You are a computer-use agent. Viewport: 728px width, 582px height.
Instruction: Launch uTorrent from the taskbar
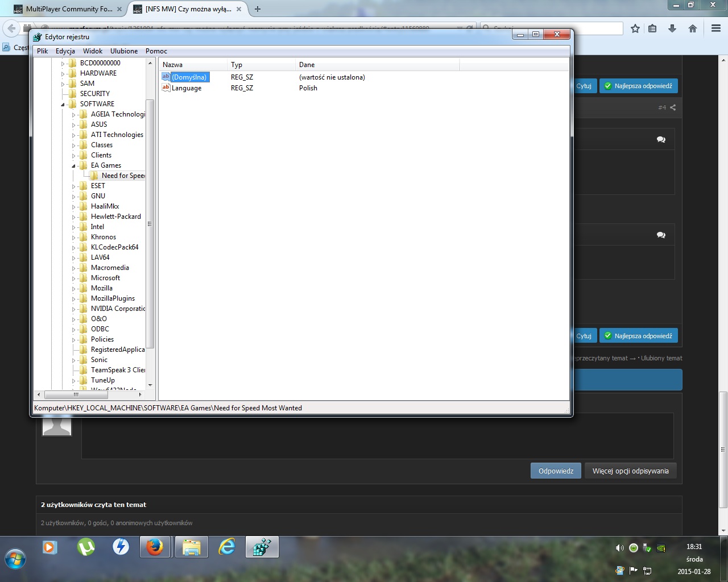[86, 547]
